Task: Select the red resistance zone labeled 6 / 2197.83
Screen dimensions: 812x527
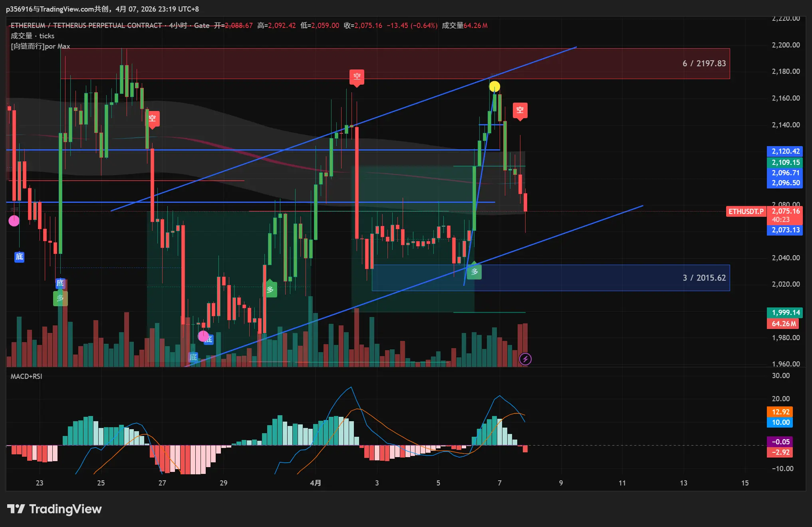Action: (x=704, y=63)
